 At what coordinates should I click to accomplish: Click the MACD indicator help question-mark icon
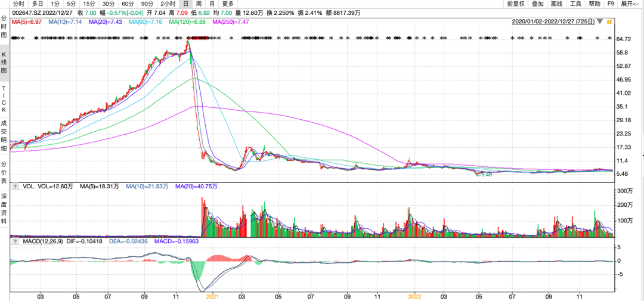pyautogui.click(x=15, y=240)
